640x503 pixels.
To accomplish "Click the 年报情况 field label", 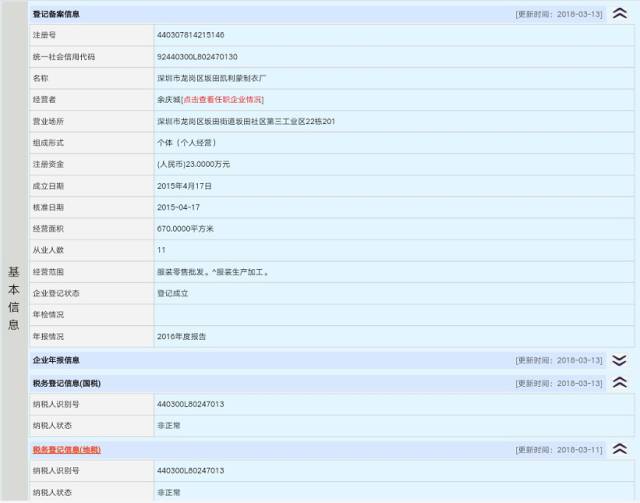I will 48,336.
